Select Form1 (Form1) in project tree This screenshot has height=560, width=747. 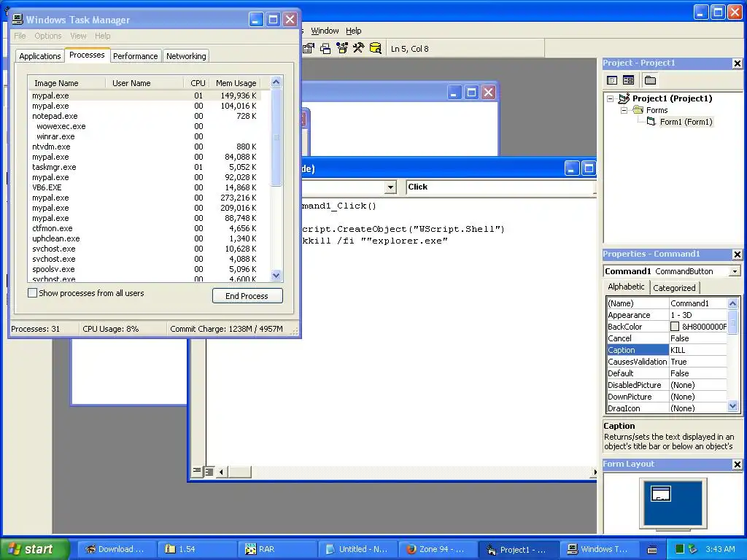686,122
